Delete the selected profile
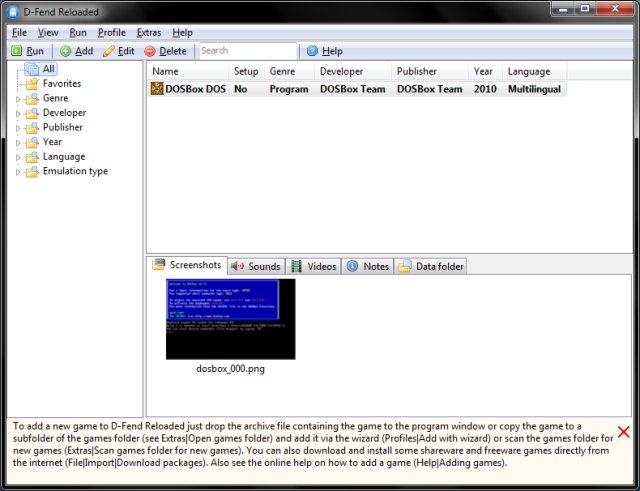The width and height of the screenshot is (640, 491). click(x=165, y=51)
